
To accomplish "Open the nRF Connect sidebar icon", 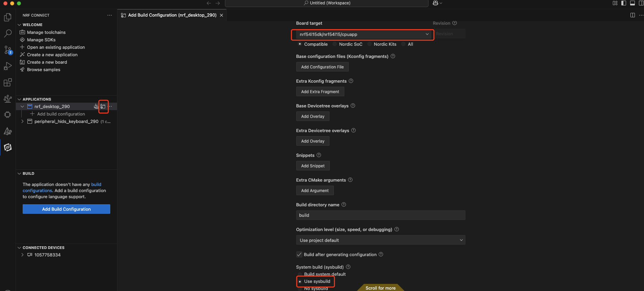I will click(x=7, y=147).
